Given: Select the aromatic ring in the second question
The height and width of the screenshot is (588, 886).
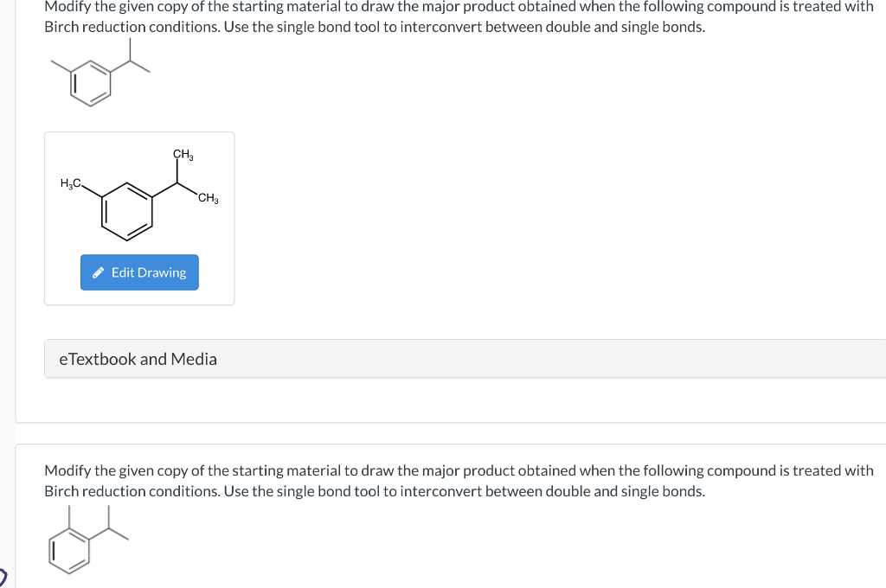Looking at the screenshot, I should point(67,550).
